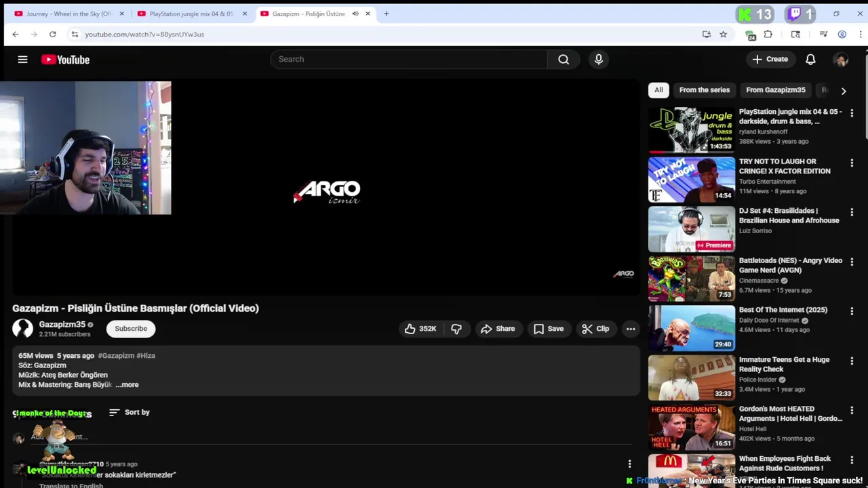Select the From Gazapizm35 chip
The width and height of the screenshot is (868, 488).
(776, 90)
